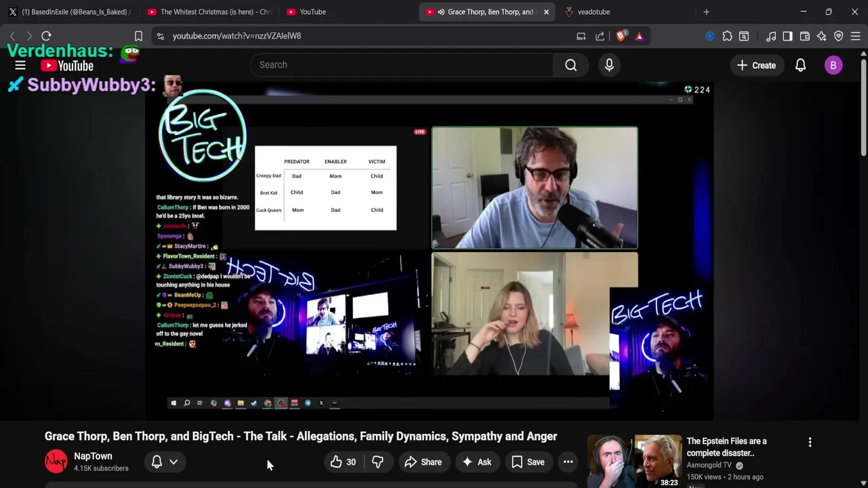Image resolution: width=868 pixels, height=488 pixels.
Task: Reload the page with the refresh icon
Action: pyautogui.click(x=46, y=36)
